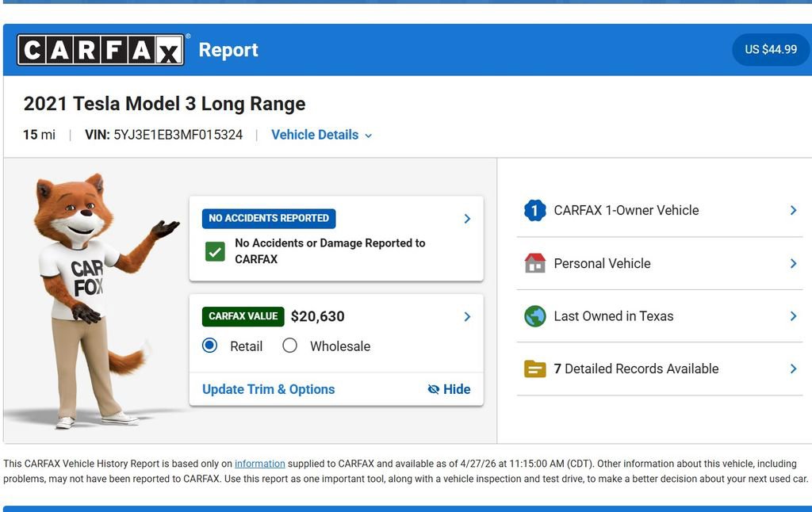Click the 'Report' header text

tap(228, 50)
